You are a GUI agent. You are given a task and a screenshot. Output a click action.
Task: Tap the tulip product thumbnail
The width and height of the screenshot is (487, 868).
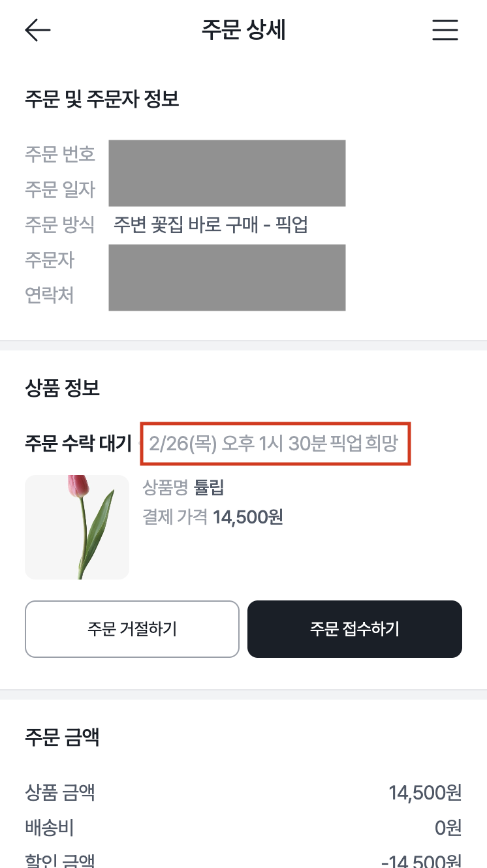pos(76,527)
